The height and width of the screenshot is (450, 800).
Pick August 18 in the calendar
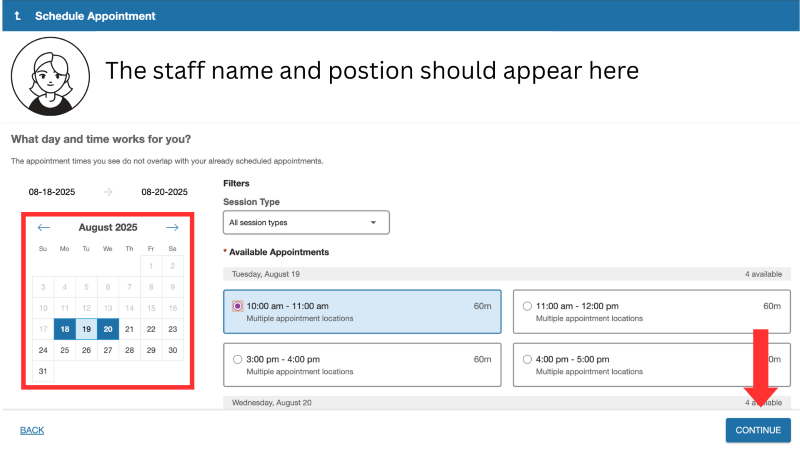coord(65,328)
